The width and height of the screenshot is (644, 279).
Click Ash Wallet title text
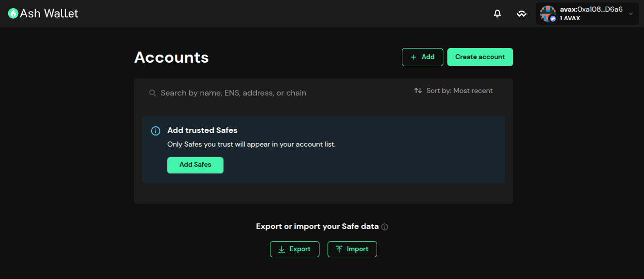click(49, 14)
